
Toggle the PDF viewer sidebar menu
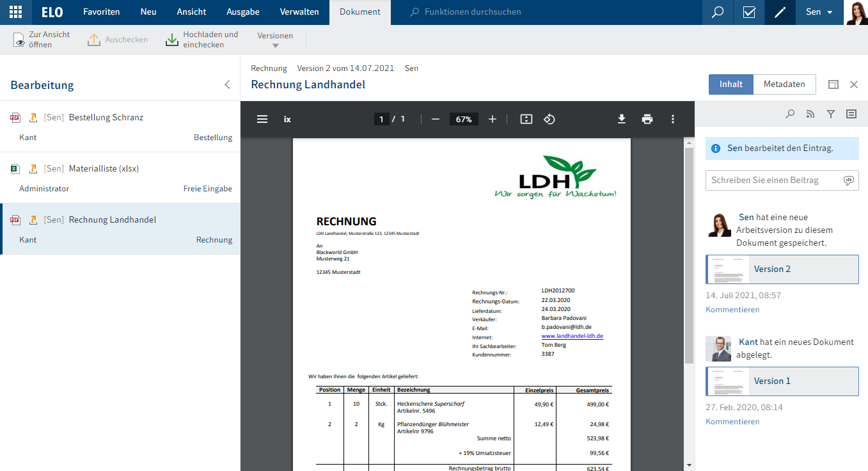tap(262, 119)
